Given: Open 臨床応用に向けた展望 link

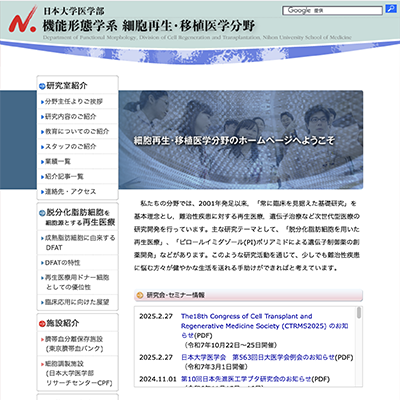Looking at the screenshot, I should click(x=77, y=302).
